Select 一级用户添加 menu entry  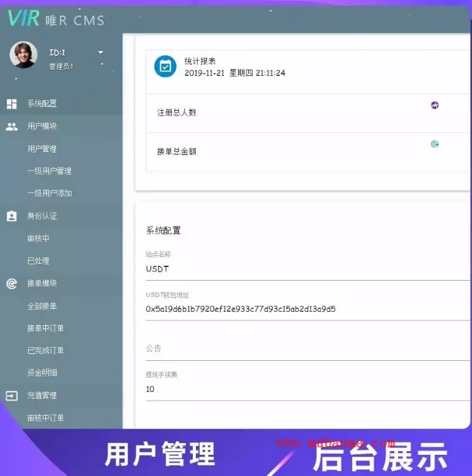point(49,193)
